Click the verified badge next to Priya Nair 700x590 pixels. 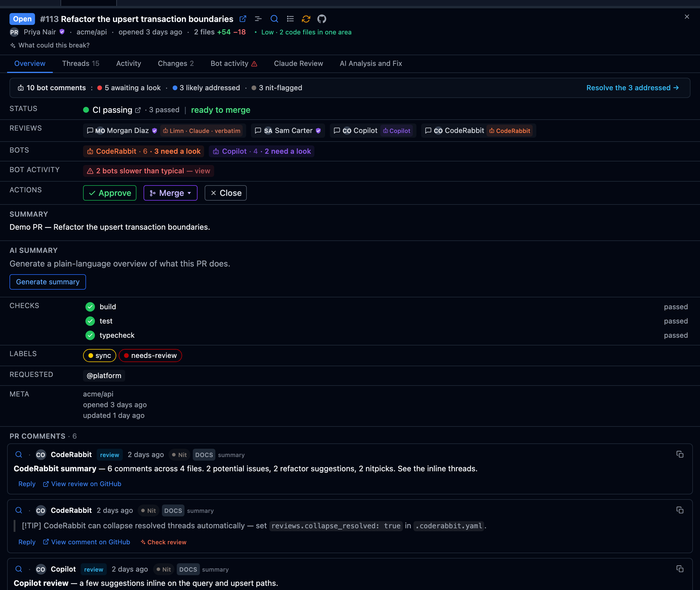62,32
